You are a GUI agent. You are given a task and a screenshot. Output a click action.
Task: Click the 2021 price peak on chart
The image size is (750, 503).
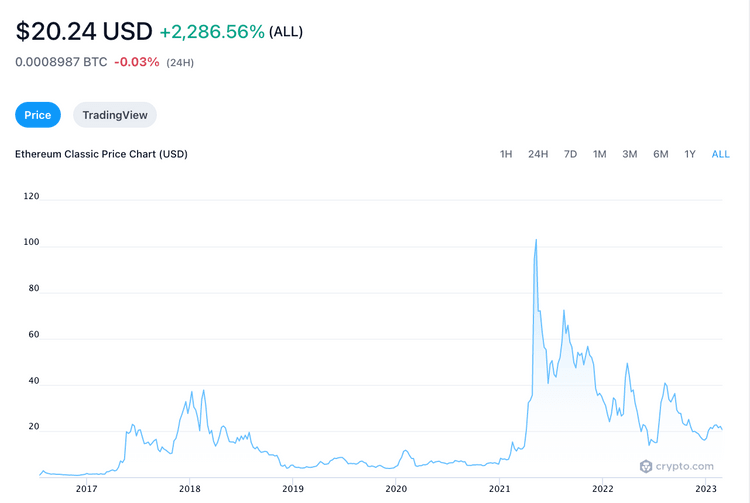click(536, 240)
